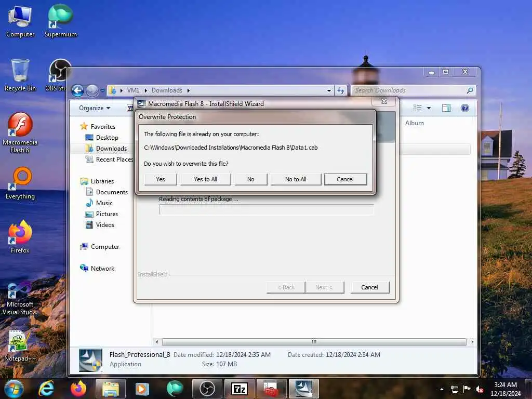
Task: Open the red toolbox taskbar item
Action: pyautogui.click(x=271, y=389)
